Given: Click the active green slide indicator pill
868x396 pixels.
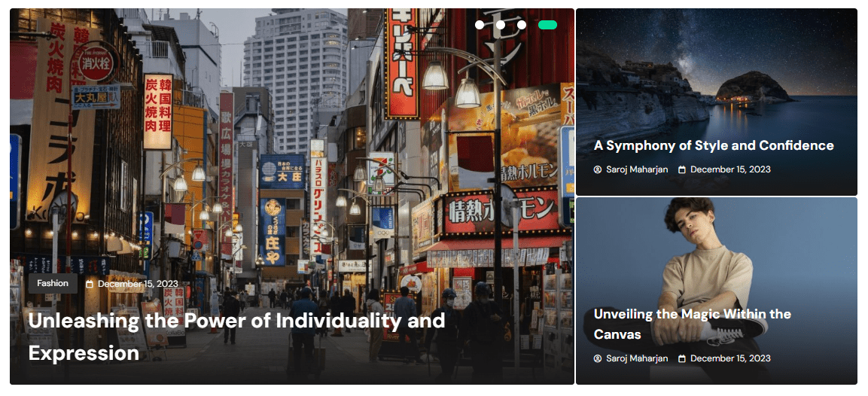Looking at the screenshot, I should click(547, 25).
